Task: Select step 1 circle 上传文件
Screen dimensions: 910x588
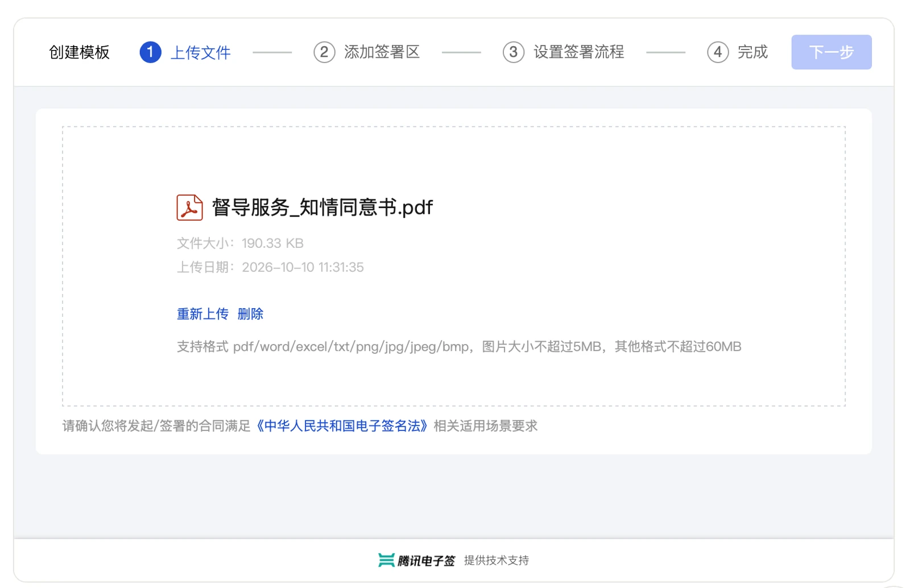Action: pos(150,52)
